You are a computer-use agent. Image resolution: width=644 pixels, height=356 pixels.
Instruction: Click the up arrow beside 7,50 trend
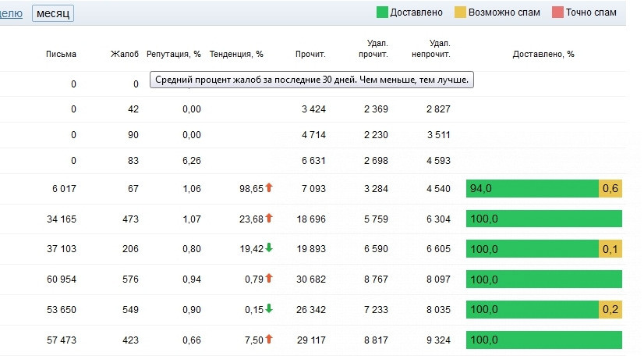click(x=269, y=339)
